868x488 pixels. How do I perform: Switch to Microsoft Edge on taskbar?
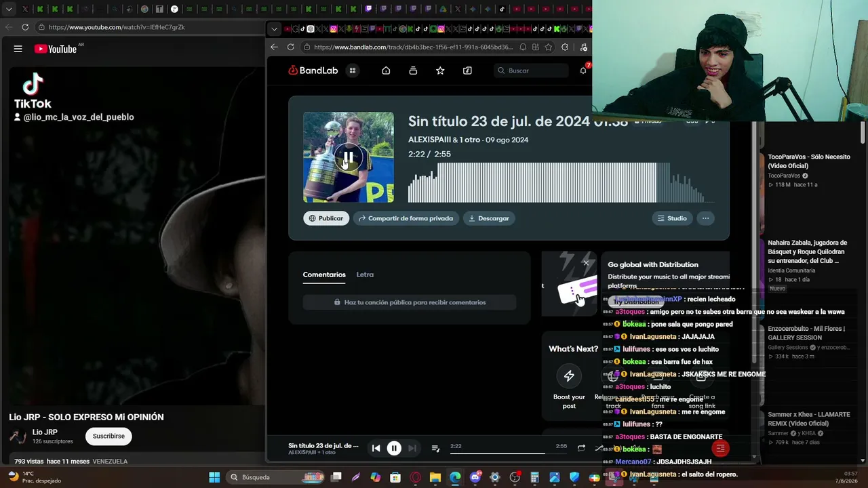[x=455, y=477]
